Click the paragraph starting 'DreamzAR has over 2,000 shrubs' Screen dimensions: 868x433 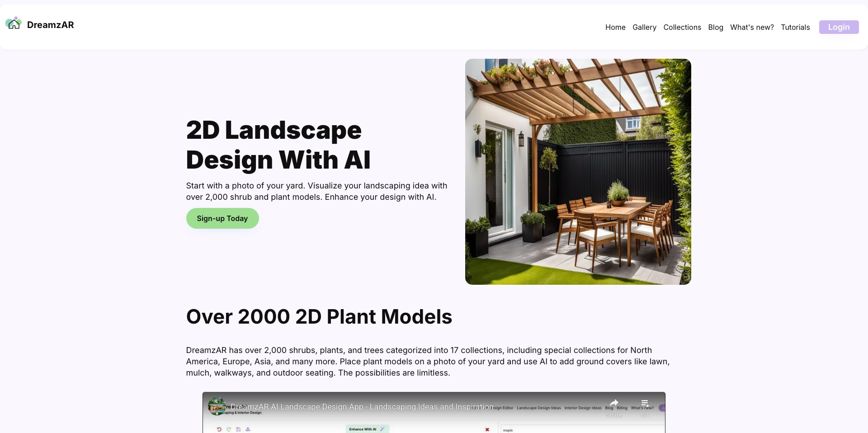[x=428, y=362]
